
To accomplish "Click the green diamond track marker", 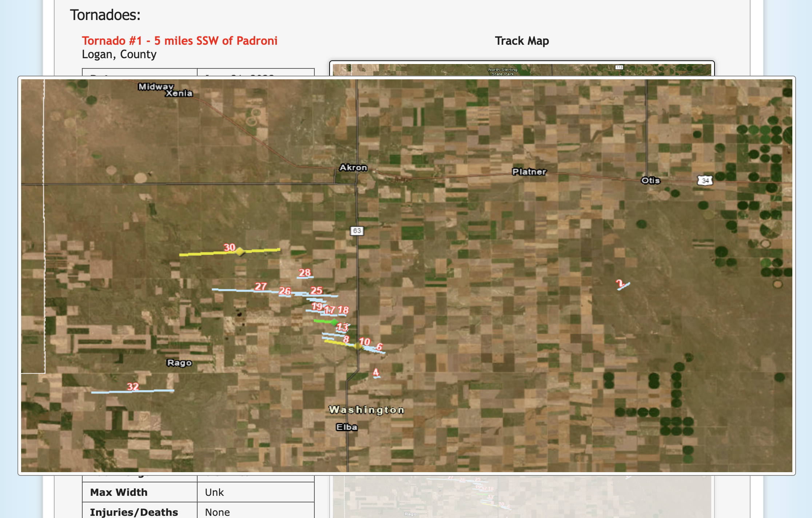I will tap(334, 322).
